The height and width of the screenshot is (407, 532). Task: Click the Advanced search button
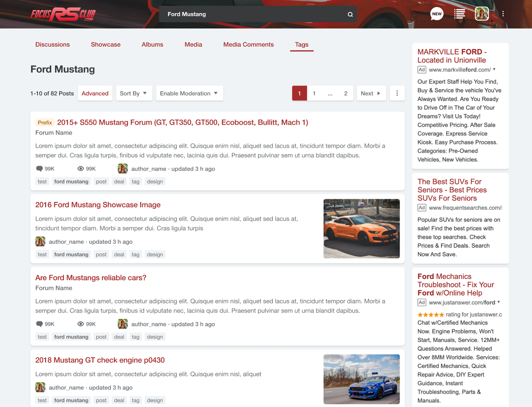pos(95,93)
